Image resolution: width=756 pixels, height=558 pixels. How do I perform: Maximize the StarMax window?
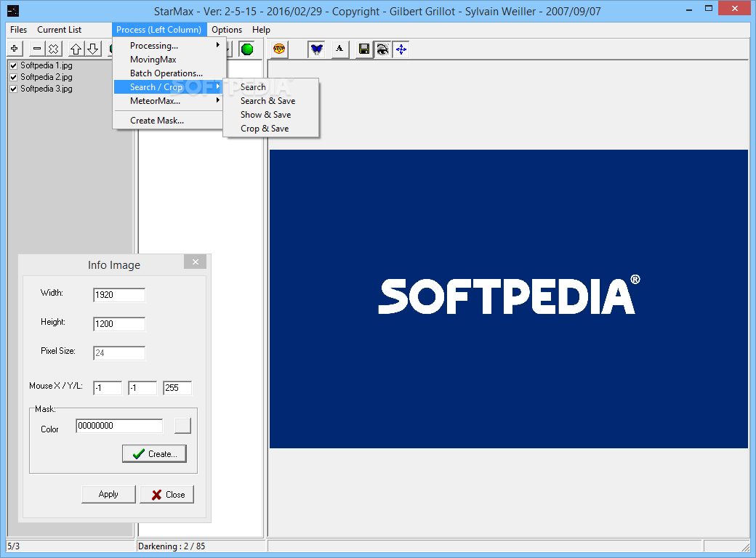tap(708, 8)
